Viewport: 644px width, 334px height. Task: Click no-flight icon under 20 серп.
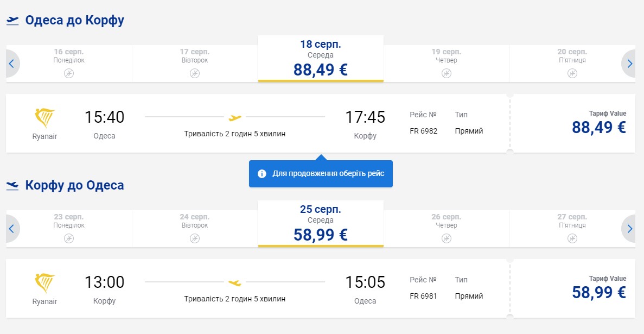pyautogui.click(x=572, y=73)
